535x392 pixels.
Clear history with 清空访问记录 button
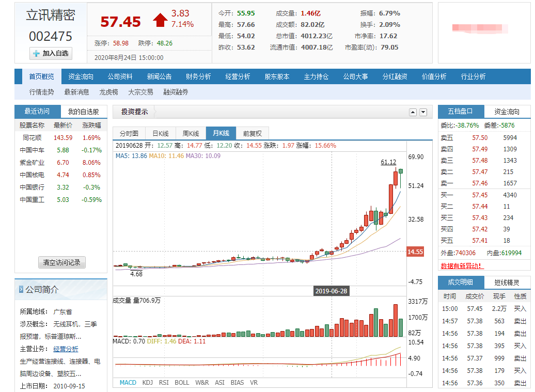click(x=61, y=262)
